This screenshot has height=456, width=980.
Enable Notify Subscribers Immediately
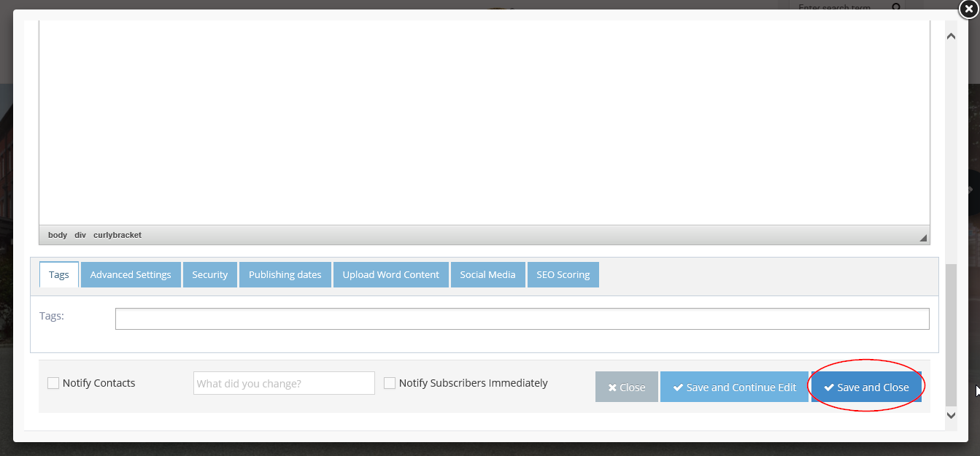(x=389, y=382)
